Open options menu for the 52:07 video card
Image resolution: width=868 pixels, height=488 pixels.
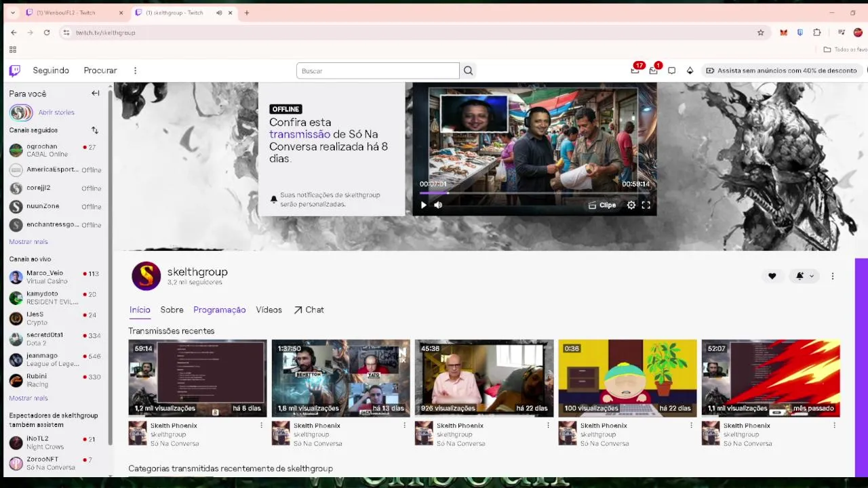(834, 426)
